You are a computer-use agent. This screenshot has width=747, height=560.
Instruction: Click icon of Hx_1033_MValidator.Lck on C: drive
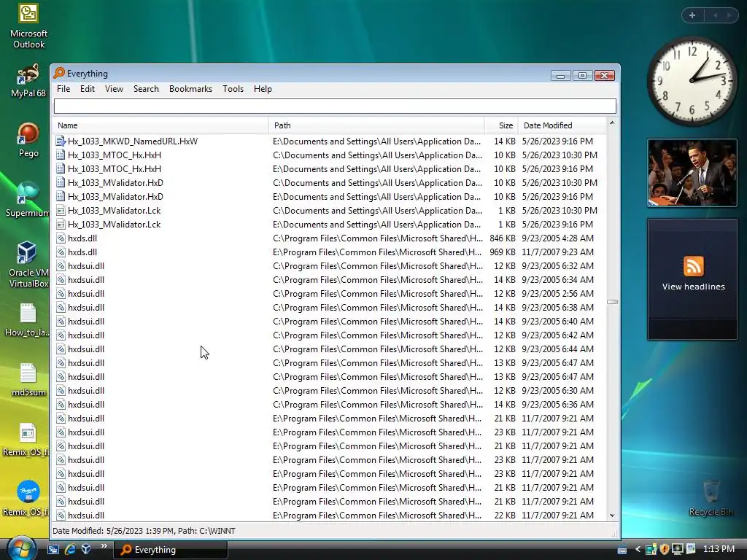61,211
